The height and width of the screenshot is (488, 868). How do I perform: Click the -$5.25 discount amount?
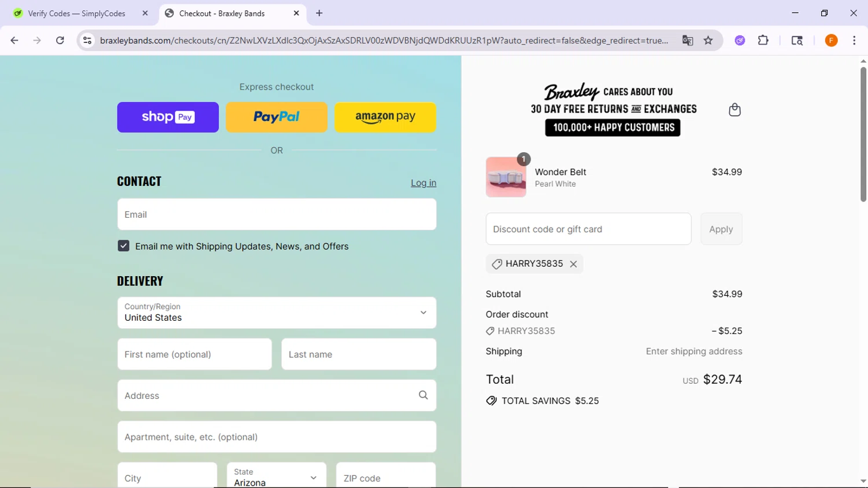[x=727, y=331]
